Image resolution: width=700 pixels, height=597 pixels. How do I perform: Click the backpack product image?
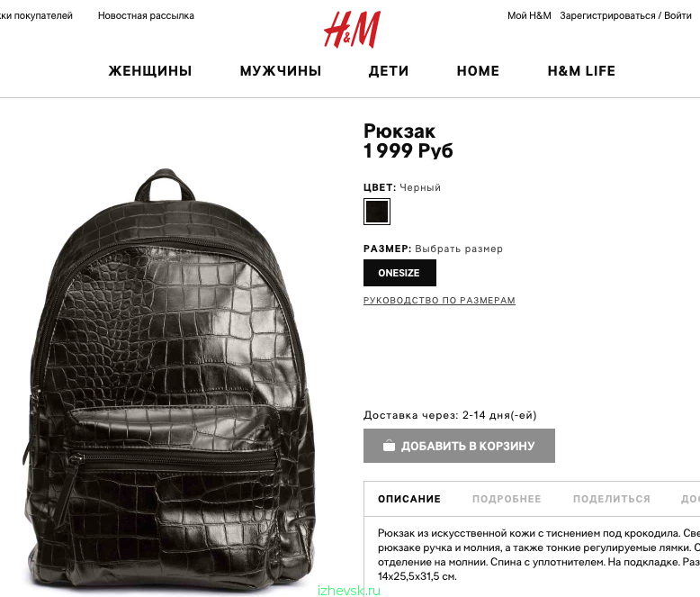click(169, 377)
